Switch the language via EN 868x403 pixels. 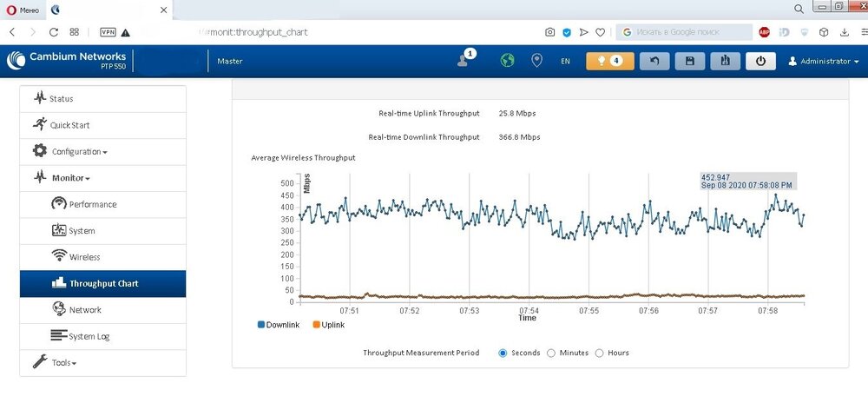click(x=565, y=62)
